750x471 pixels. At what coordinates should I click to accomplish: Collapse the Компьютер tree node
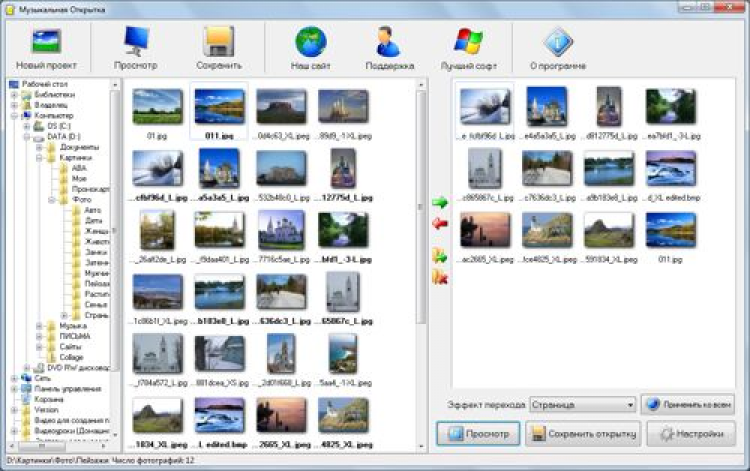tap(14, 116)
